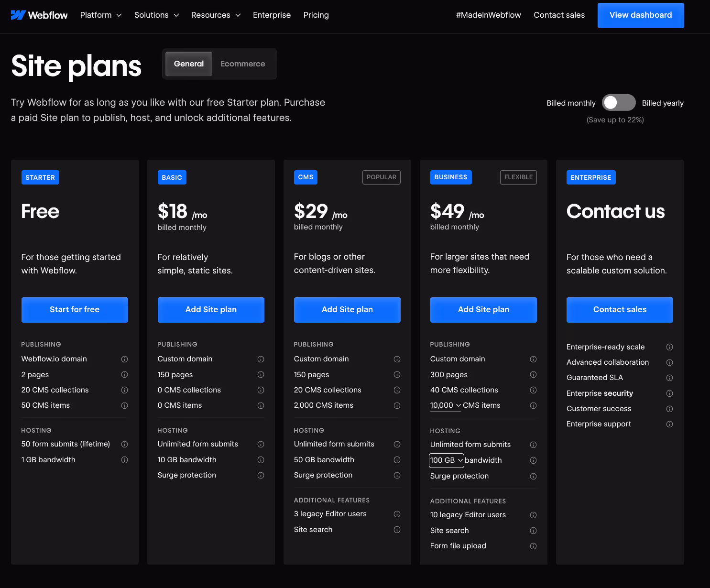Click Contact sales in the top navigation
This screenshot has height=588, width=710.
[559, 15]
